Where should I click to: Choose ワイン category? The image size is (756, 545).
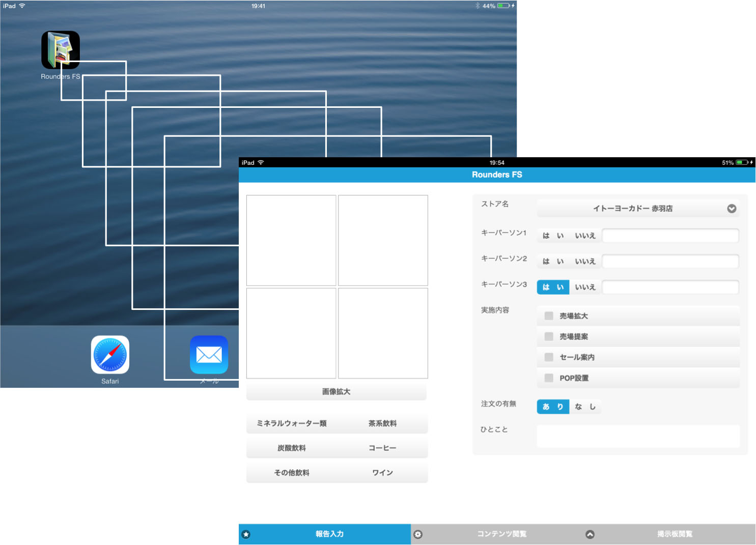[382, 473]
